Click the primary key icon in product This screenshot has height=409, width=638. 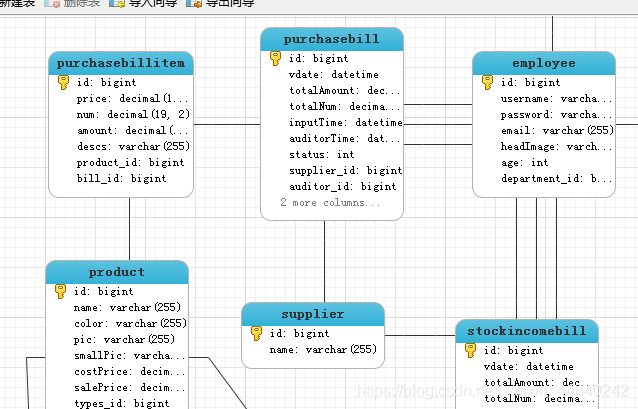coord(60,291)
